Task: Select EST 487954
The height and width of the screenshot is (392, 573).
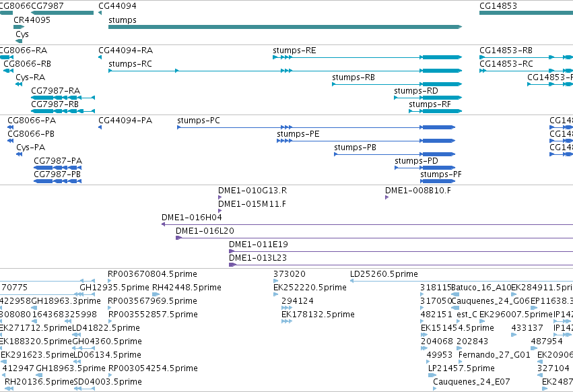Action: coord(534,348)
